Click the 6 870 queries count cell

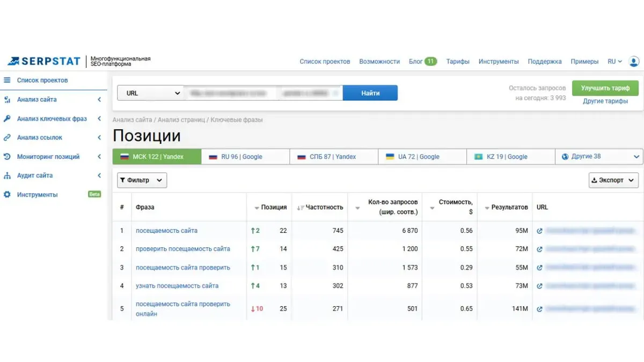tap(409, 231)
